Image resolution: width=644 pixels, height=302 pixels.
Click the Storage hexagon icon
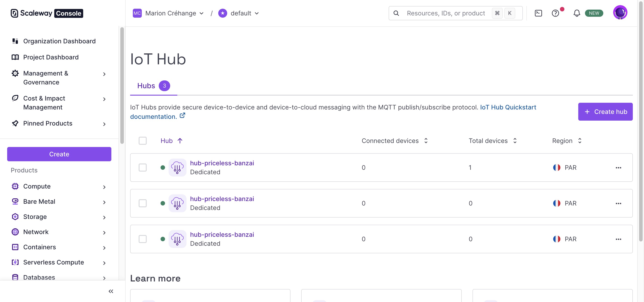pyautogui.click(x=15, y=217)
